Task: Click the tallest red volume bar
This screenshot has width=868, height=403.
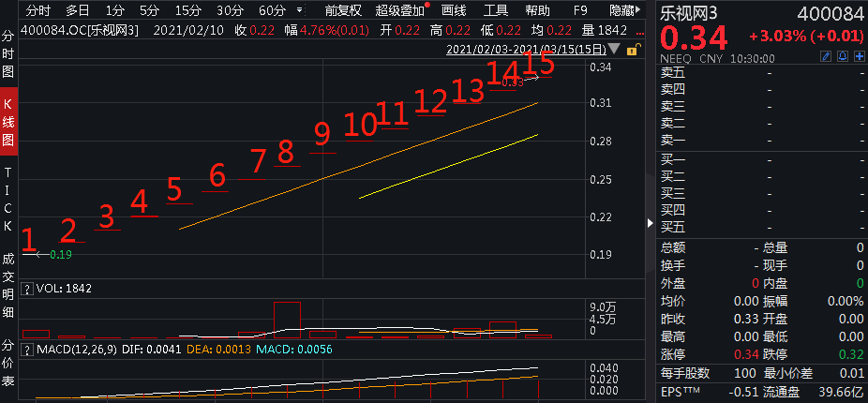Action: pos(287,319)
